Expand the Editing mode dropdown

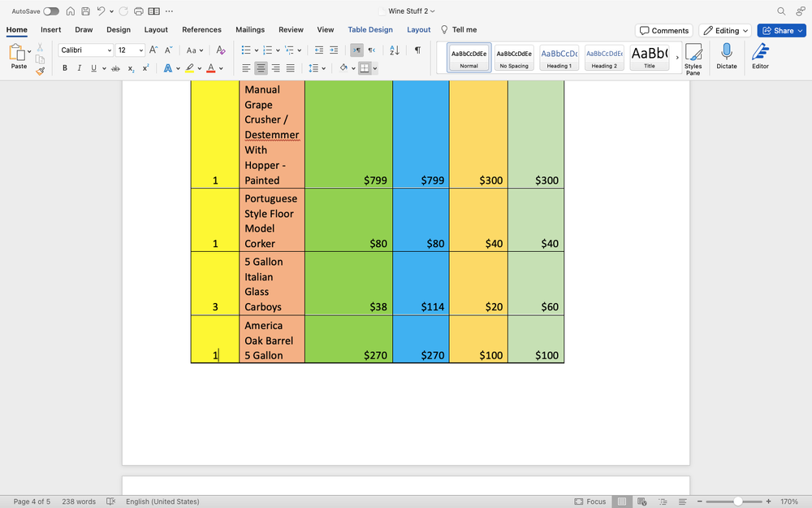tap(723, 31)
